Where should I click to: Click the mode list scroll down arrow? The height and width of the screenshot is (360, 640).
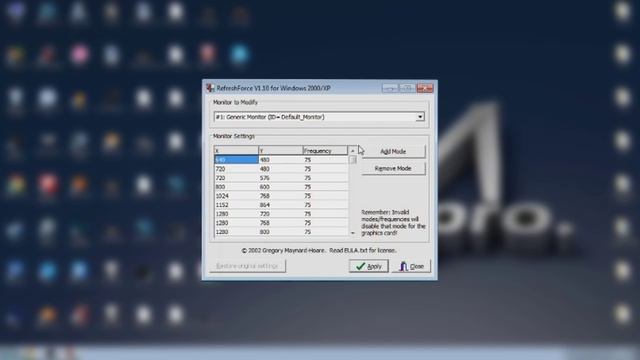point(353,233)
